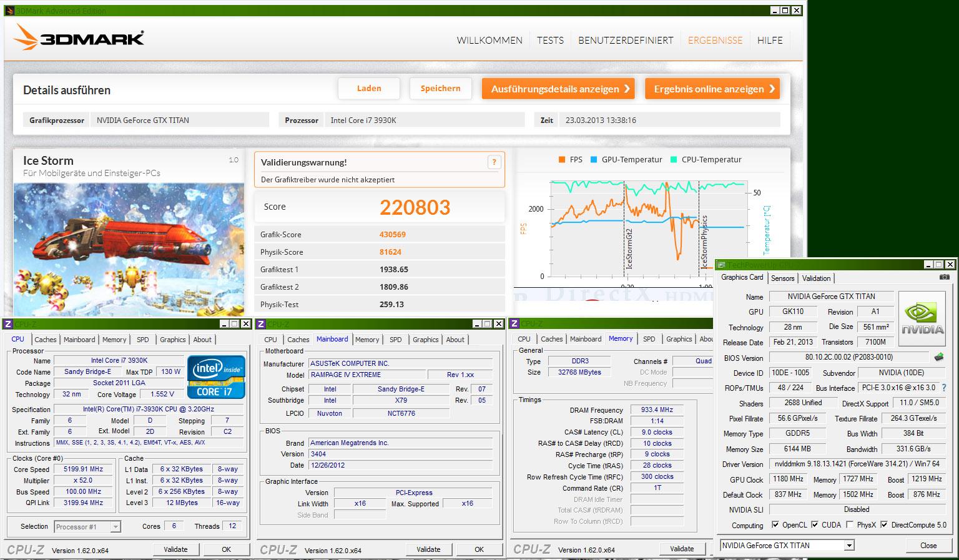Click the Intel Core i7 logo in CPU-Z
The width and height of the screenshot is (959, 560).
[x=216, y=376]
